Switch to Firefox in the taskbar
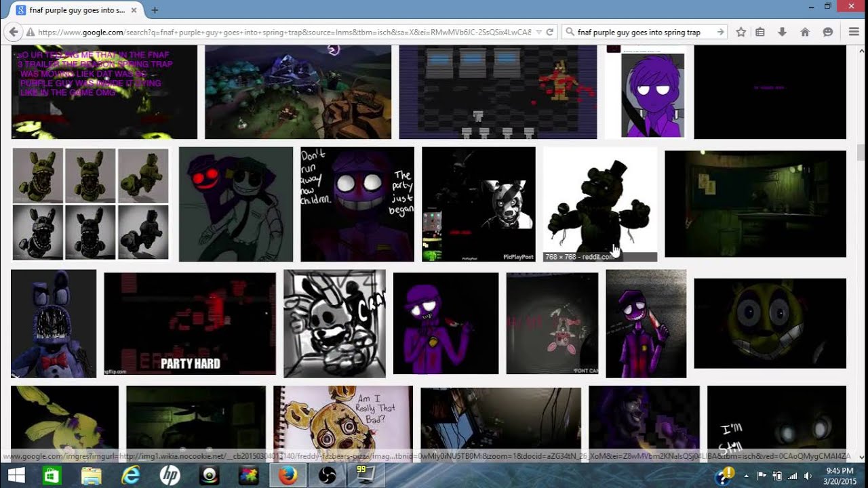This screenshot has height=488, width=868. [288, 476]
